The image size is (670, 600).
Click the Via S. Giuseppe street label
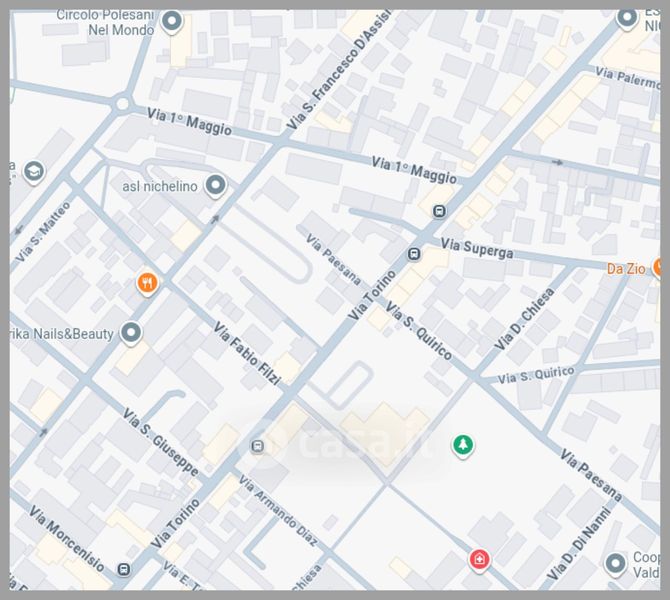click(x=159, y=441)
